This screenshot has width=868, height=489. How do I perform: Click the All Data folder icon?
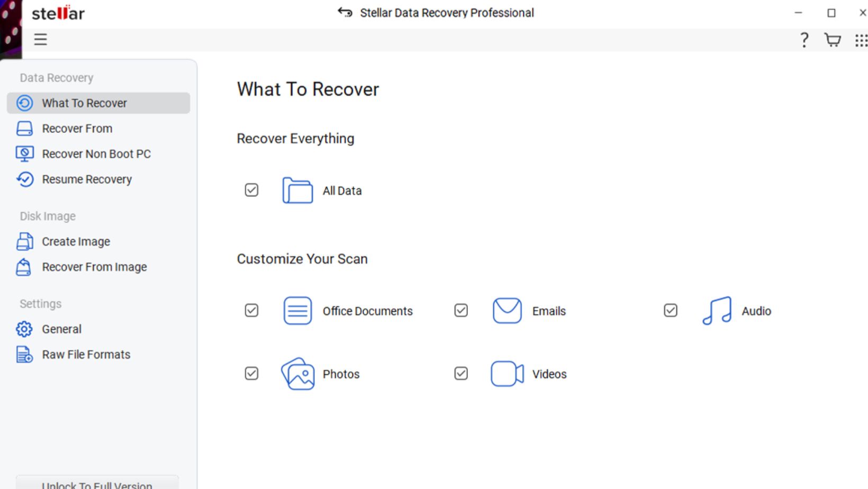coord(297,191)
